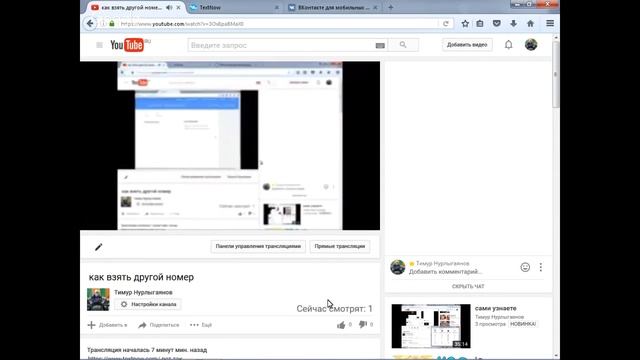The image size is (640, 360).
Task: Click the browser back arrow button
Action: [90, 24]
